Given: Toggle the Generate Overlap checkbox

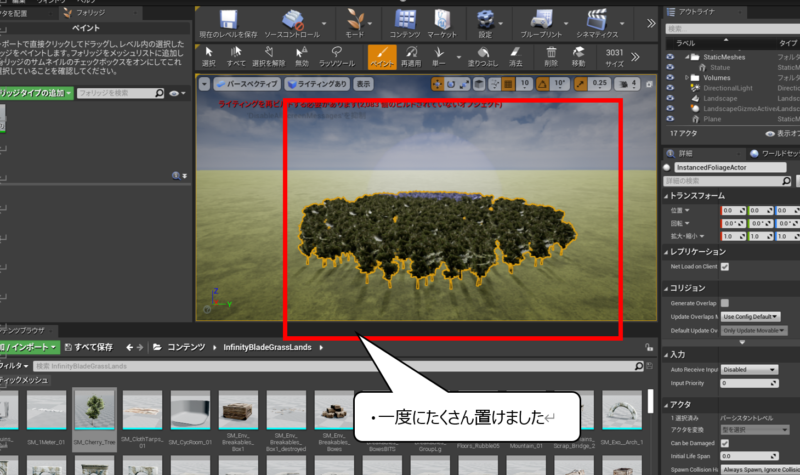Looking at the screenshot, I should 725,303.
